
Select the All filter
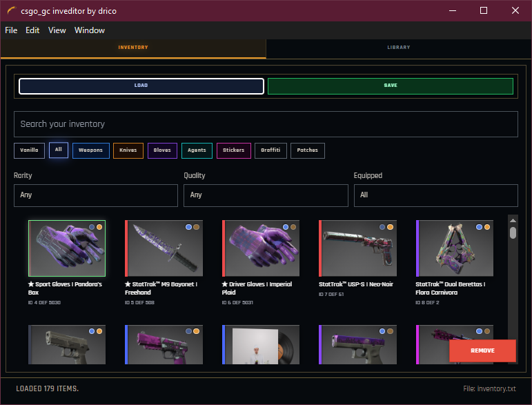click(x=59, y=150)
